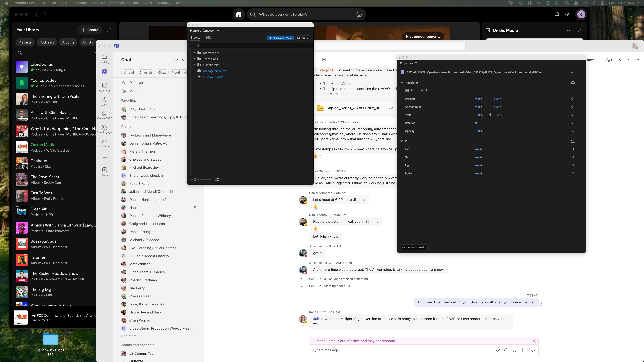Toggle the Opacity keyframe diamond
This screenshot has width=644, height=362.
573,131
